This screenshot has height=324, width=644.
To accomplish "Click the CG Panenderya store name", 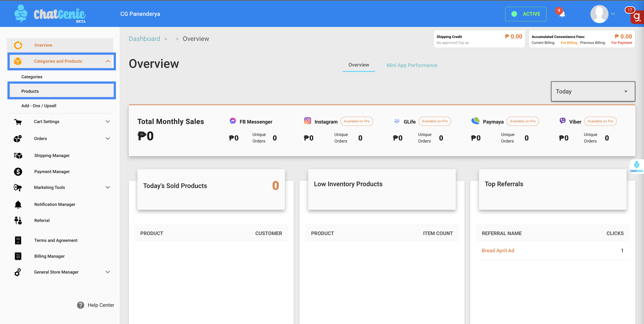I will (x=140, y=14).
